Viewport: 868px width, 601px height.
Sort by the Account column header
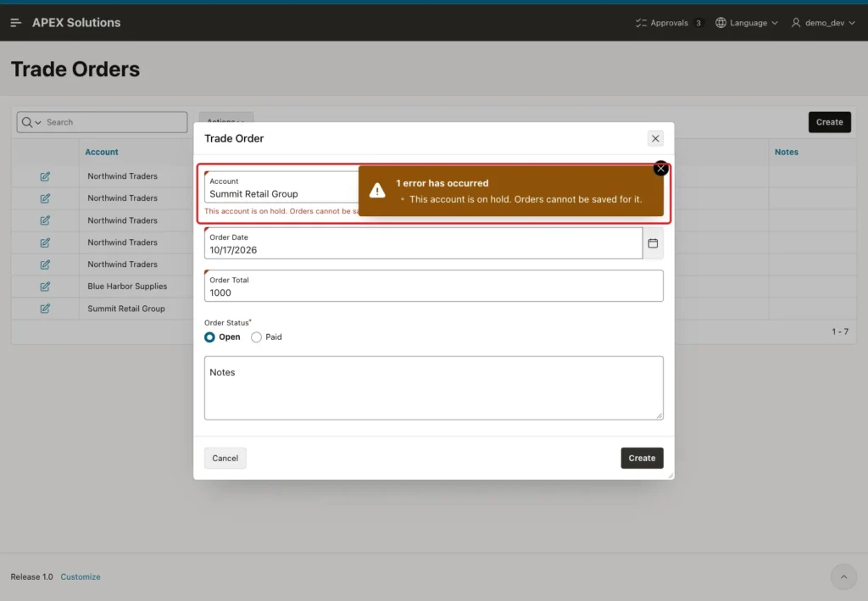[102, 153]
